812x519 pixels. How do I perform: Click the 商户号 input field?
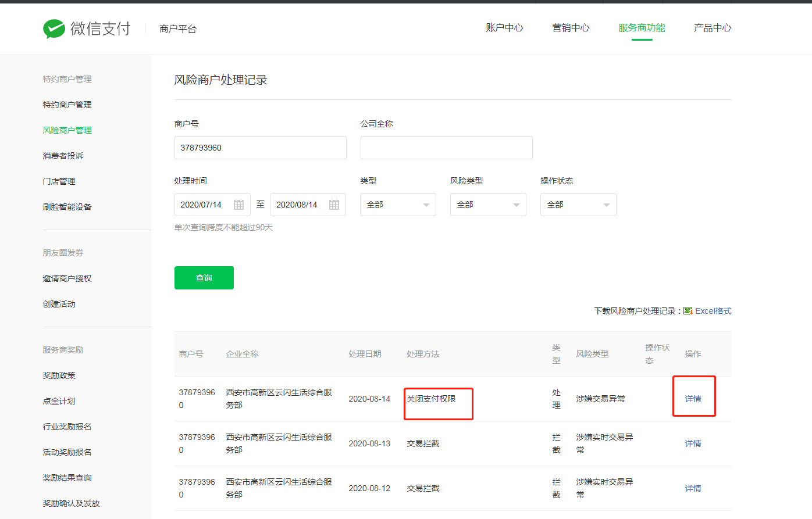261,148
